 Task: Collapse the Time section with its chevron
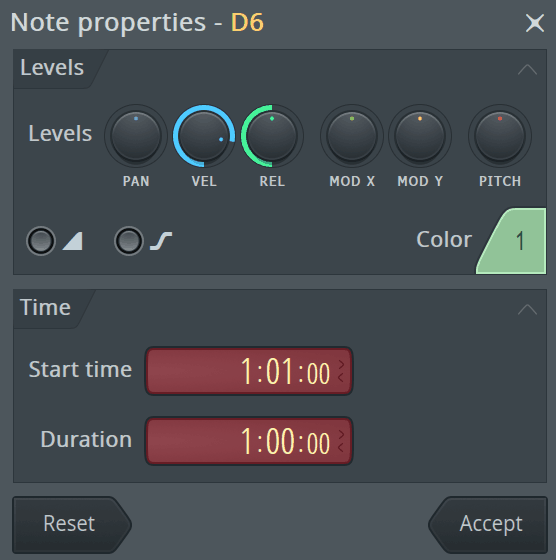pyautogui.click(x=527, y=309)
